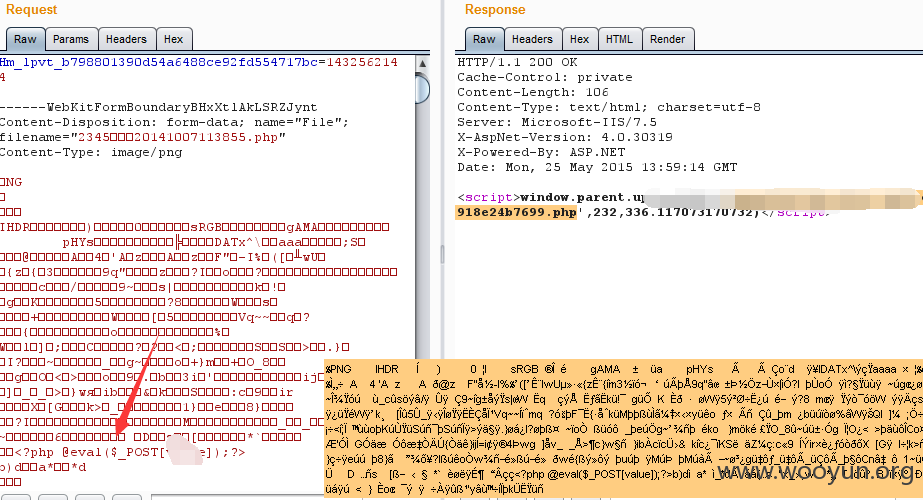Open the Response Headers tab

(532, 39)
